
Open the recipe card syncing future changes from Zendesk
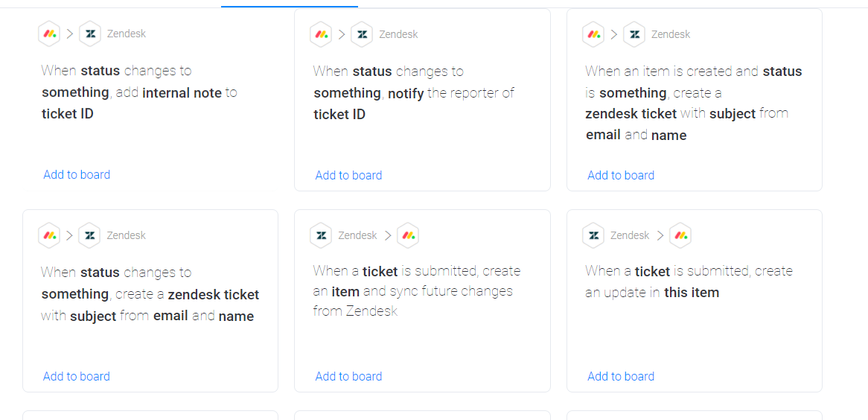pos(422,301)
